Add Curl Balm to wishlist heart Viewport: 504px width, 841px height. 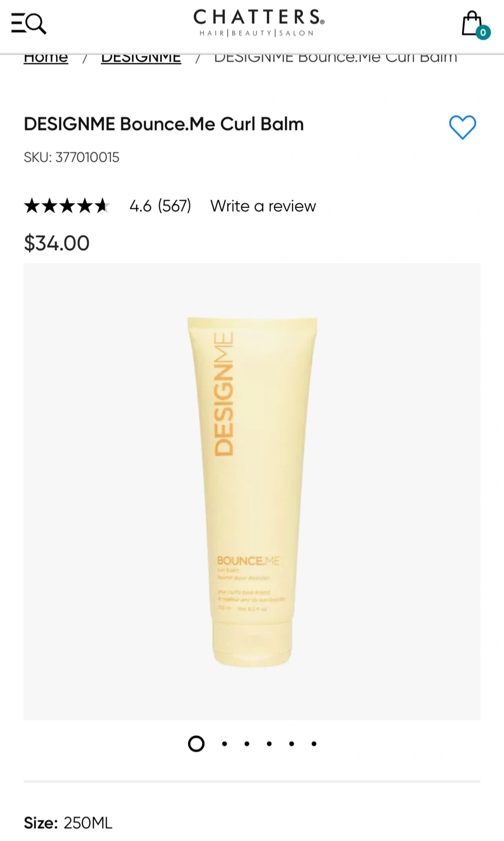click(x=463, y=127)
